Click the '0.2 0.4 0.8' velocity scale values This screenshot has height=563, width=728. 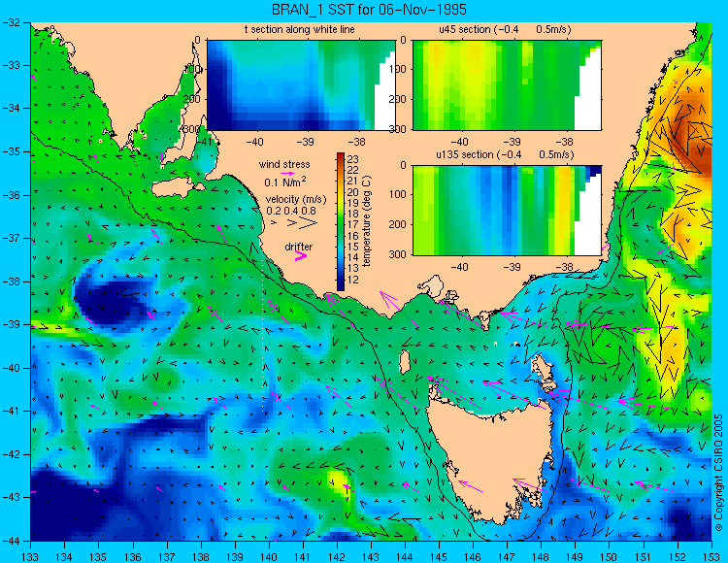coord(291,211)
